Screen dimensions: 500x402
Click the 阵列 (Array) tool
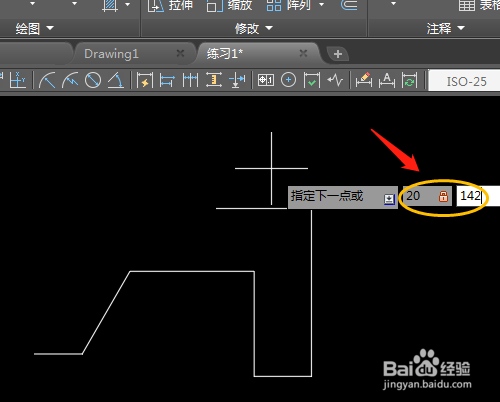coord(289,5)
